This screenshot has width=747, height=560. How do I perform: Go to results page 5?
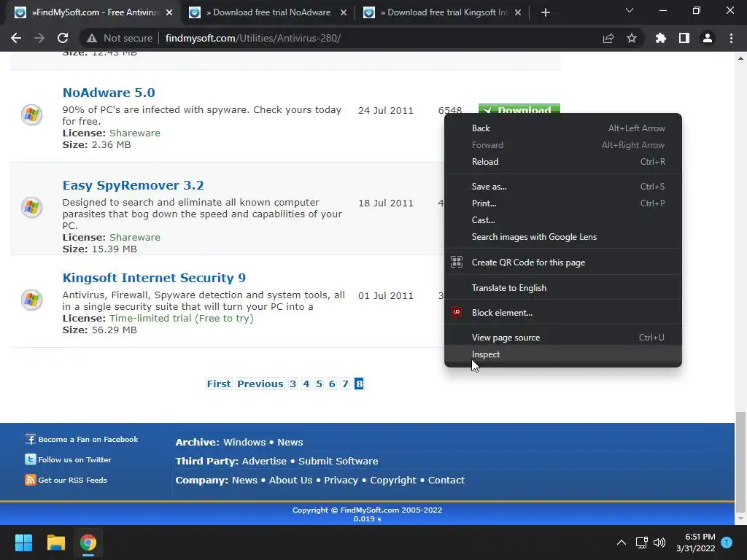319,384
